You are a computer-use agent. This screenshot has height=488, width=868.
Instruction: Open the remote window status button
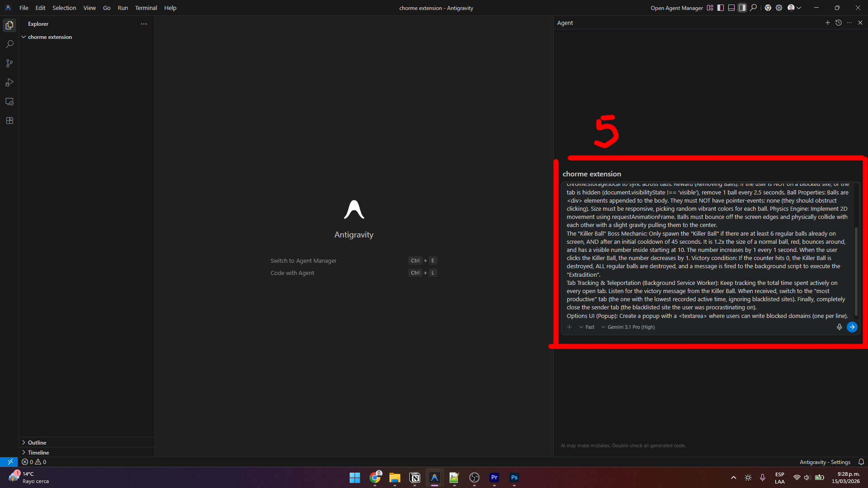[9, 462]
